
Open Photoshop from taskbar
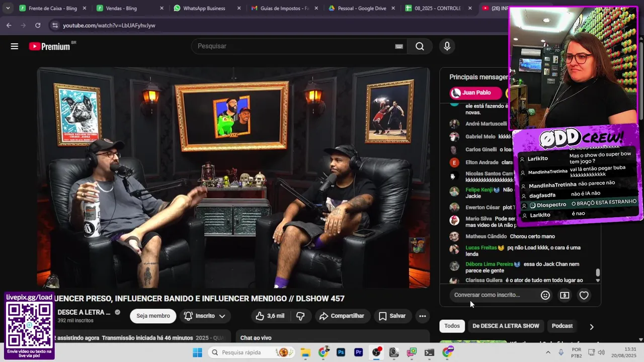coord(341,352)
